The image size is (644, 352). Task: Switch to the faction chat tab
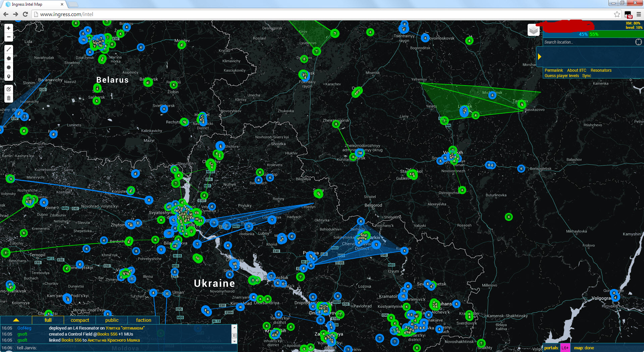pos(144,320)
